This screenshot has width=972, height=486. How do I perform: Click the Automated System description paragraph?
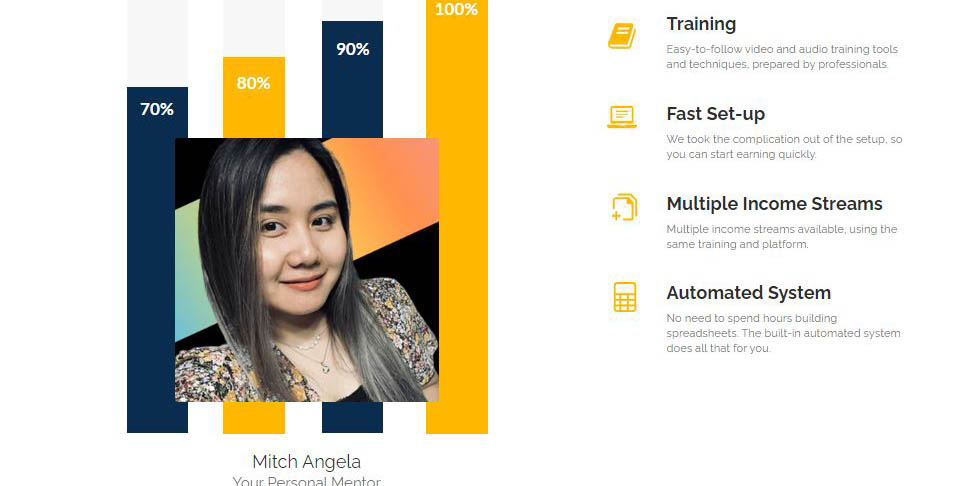click(784, 333)
